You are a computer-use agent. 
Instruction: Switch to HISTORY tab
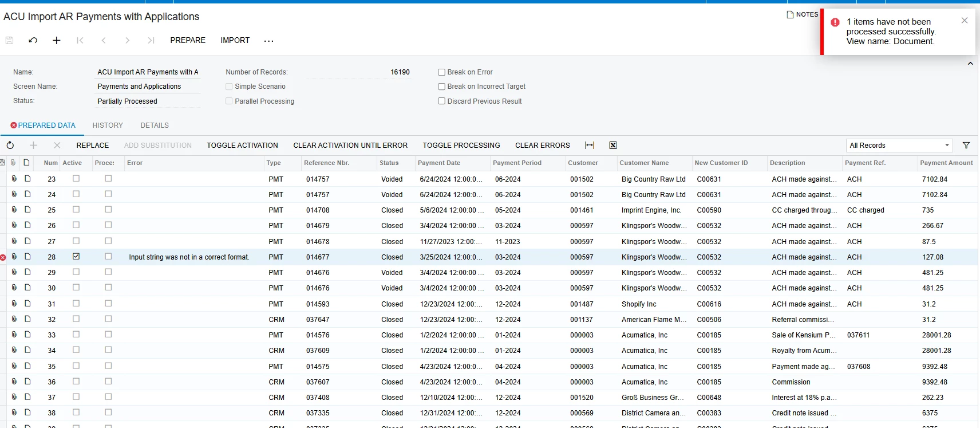click(108, 125)
